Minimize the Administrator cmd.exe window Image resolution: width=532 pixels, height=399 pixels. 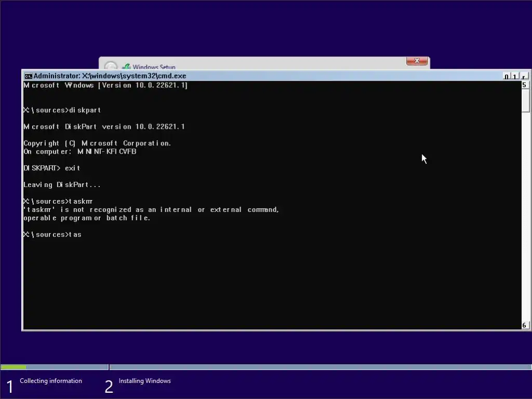[x=507, y=76]
